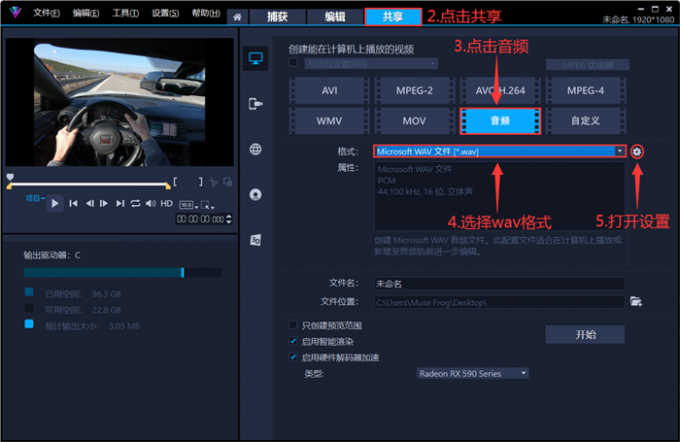The width and height of the screenshot is (680, 442).
Task: Select the Disc burning icon in sidebar
Action: coord(255,194)
